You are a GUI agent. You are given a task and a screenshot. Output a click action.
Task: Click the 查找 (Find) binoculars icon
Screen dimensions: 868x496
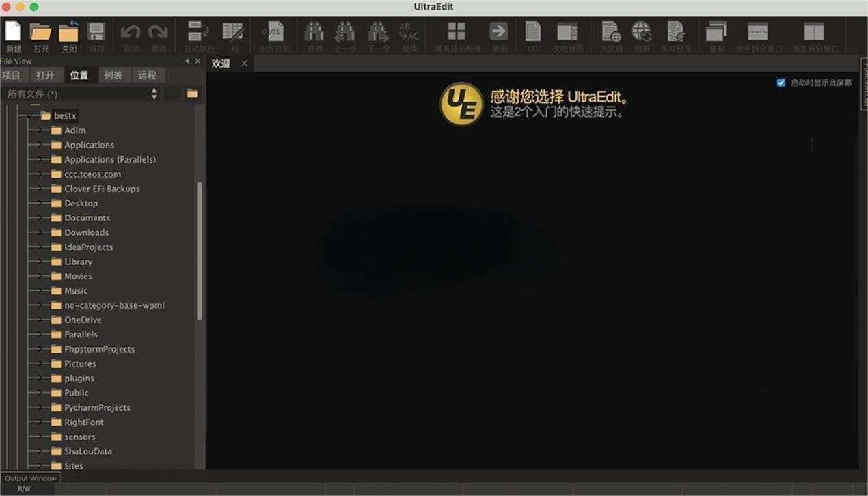click(x=314, y=31)
